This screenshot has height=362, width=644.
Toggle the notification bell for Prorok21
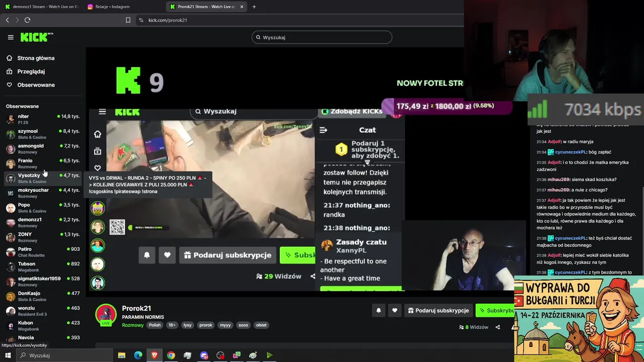[379, 311]
